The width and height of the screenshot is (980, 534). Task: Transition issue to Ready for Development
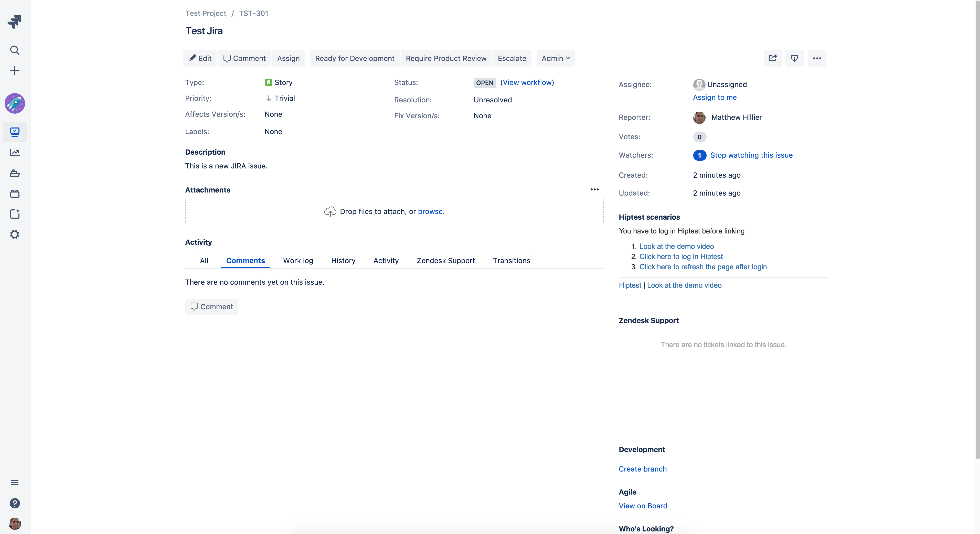[x=355, y=58]
